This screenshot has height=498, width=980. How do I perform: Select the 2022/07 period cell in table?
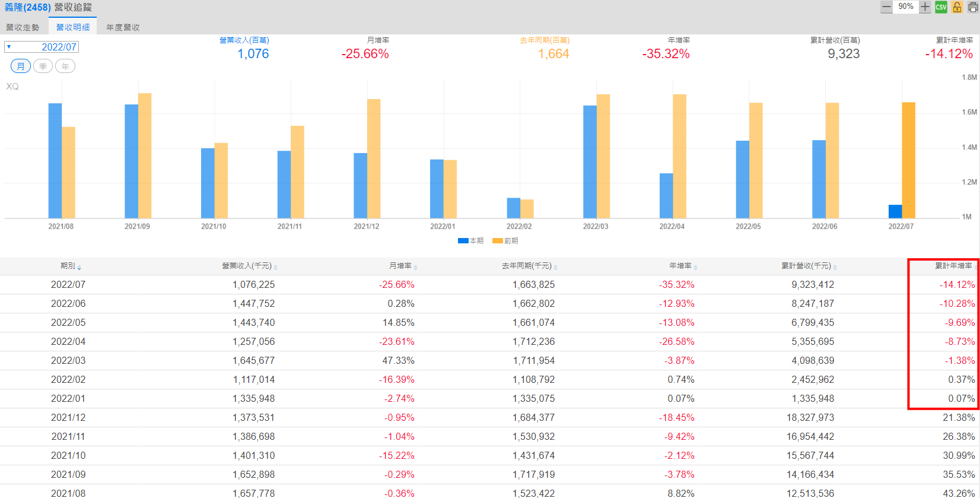click(68, 284)
